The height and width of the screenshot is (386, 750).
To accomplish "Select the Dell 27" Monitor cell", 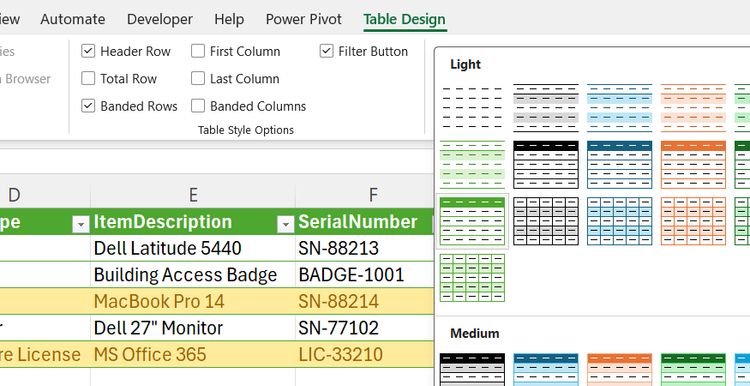I will click(x=193, y=328).
